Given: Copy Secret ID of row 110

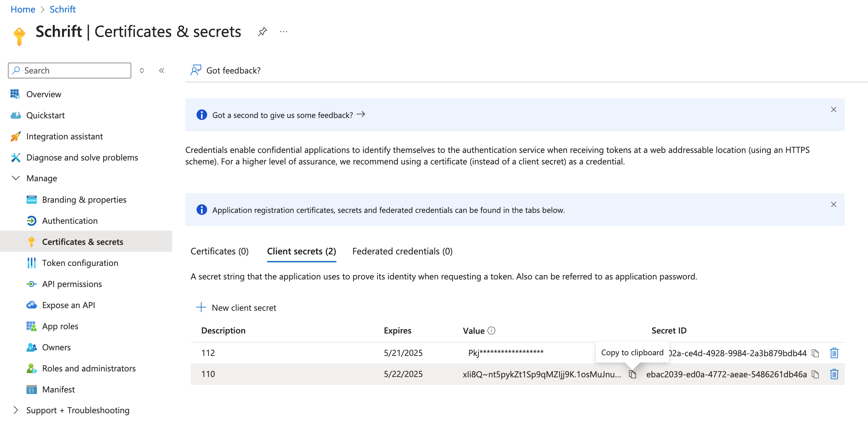Looking at the screenshot, I should [x=815, y=374].
